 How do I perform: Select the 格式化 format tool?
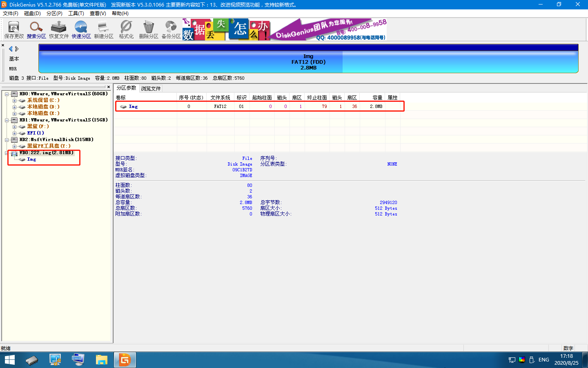click(126, 29)
